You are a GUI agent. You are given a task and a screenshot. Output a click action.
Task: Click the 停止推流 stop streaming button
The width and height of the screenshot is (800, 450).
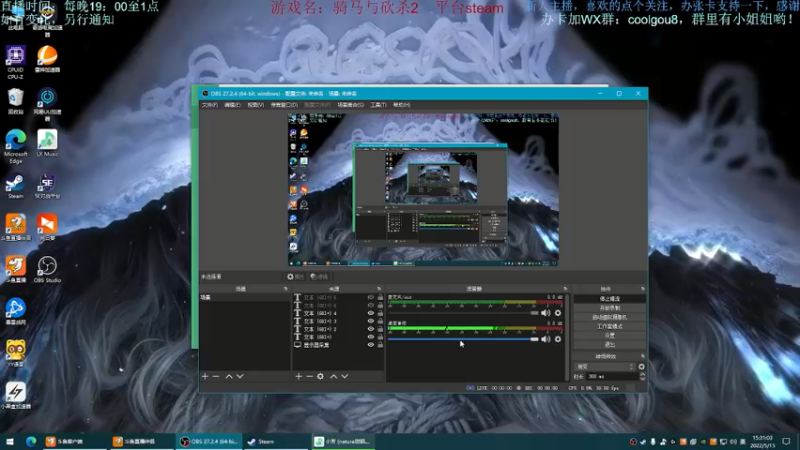click(610, 298)
